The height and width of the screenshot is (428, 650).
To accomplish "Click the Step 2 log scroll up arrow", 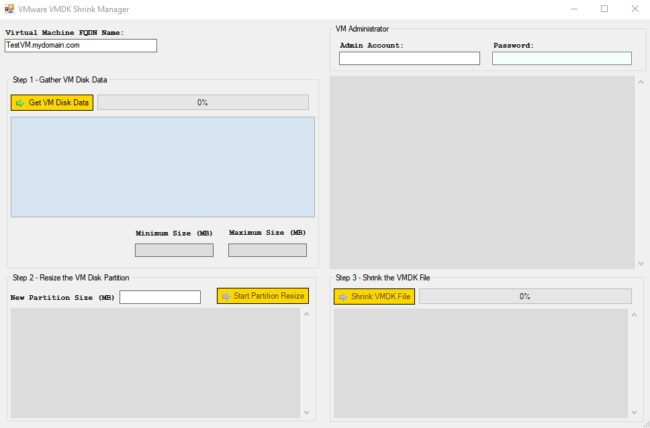I will 307,315.
